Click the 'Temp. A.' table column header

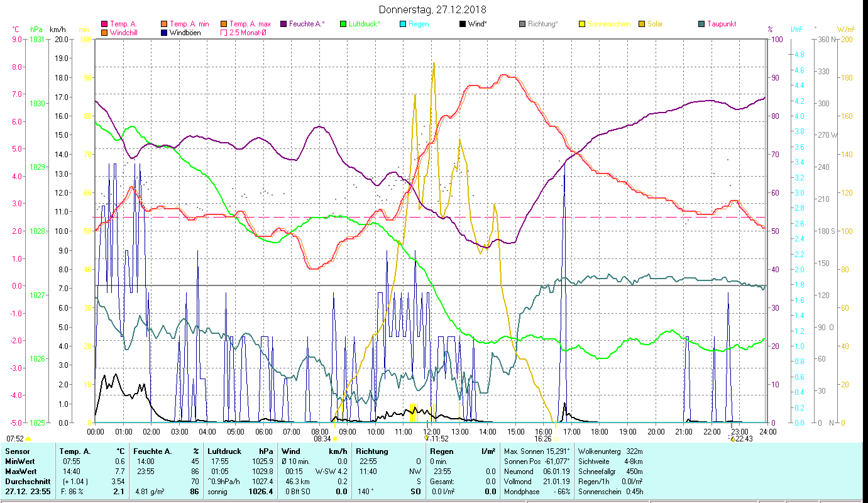75,451
